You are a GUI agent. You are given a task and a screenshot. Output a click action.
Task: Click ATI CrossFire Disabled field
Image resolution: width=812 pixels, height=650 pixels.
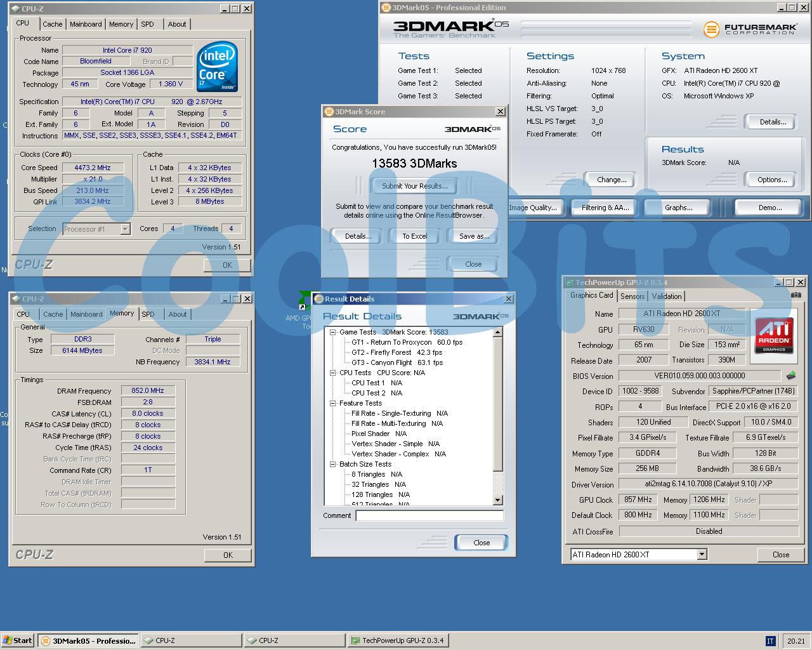tap(708, 531)
